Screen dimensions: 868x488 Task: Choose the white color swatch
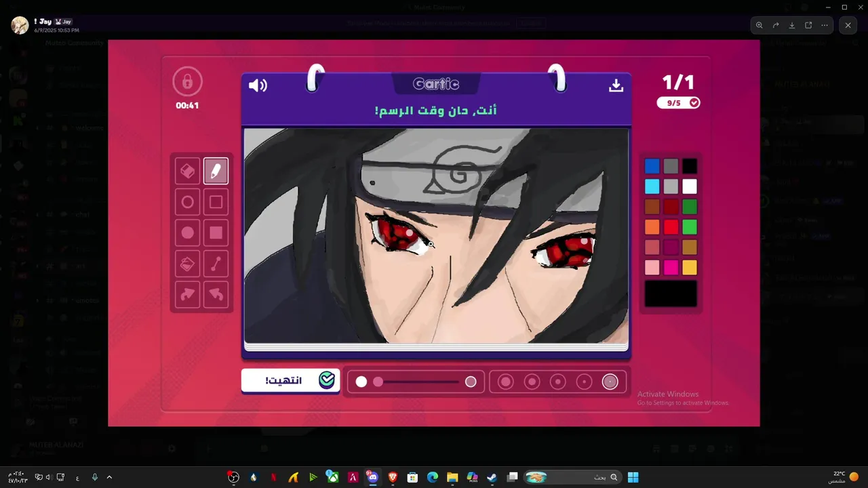coord(690,186)
